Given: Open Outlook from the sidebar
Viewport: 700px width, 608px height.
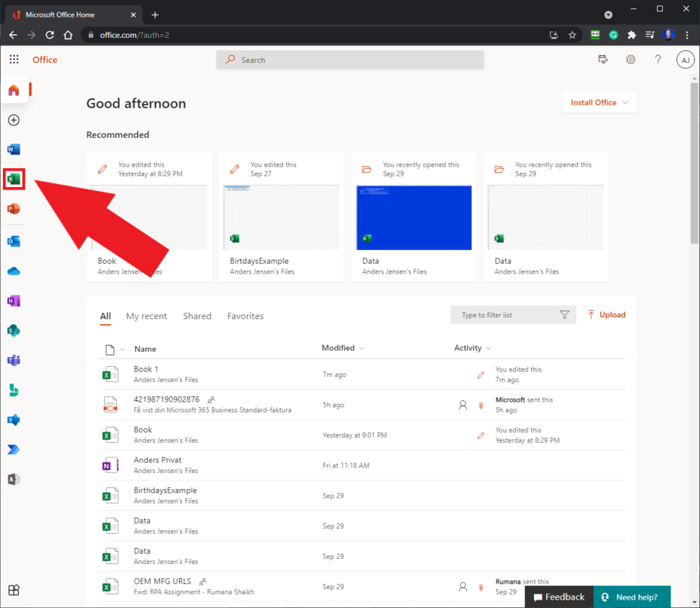Looking at the screenshot, I should (x=14, y=241).
